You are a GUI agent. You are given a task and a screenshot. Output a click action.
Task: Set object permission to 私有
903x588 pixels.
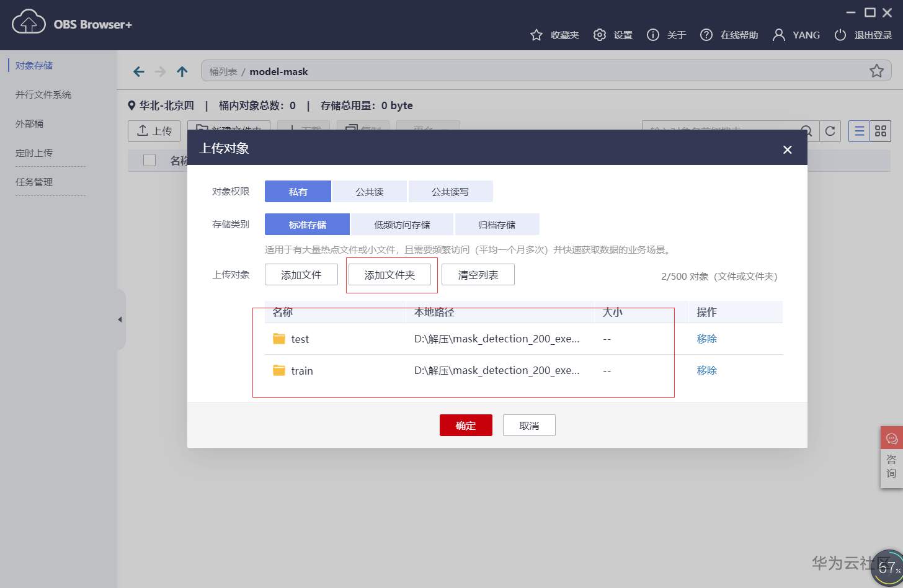(x=298, y=192)
